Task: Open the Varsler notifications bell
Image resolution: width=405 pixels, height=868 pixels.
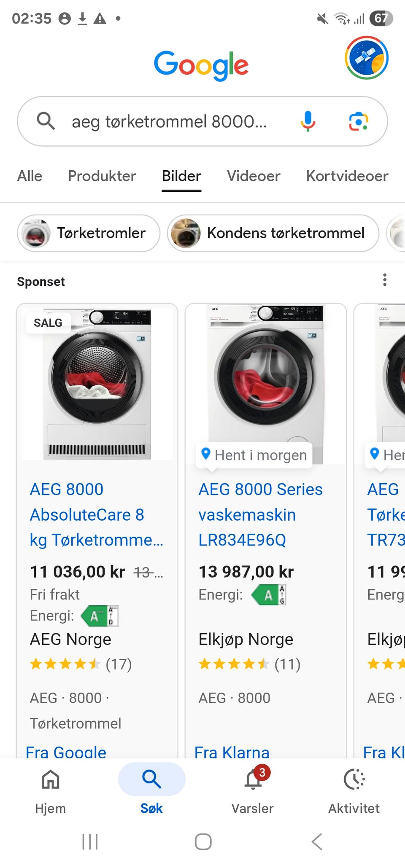Action: click(x=253, y=780)
